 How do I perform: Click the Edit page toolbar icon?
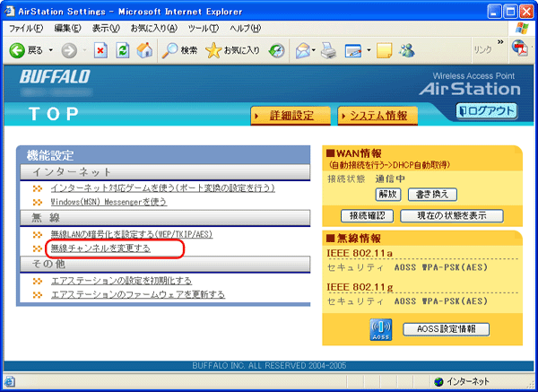pyautogui.click(x=353, y=51)
